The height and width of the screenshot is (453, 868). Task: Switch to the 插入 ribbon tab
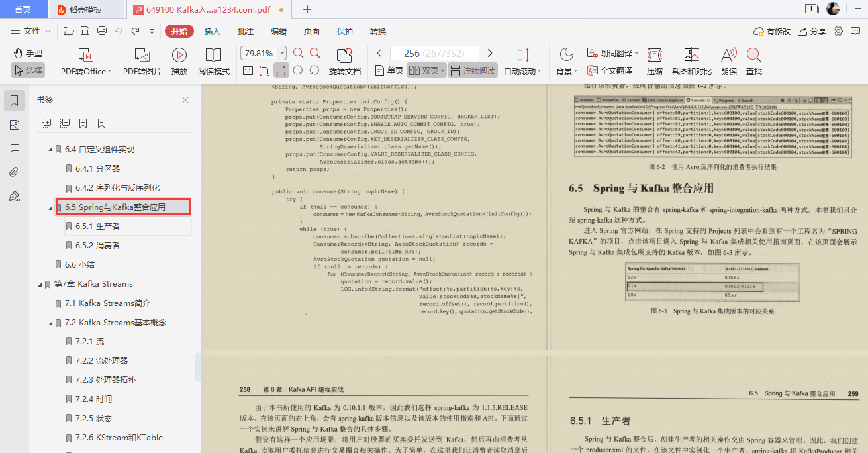click(x=213, y=31)
